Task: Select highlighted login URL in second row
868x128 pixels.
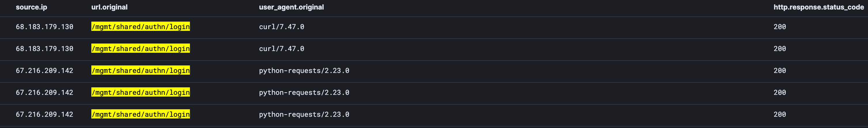Action: point(141,49)
